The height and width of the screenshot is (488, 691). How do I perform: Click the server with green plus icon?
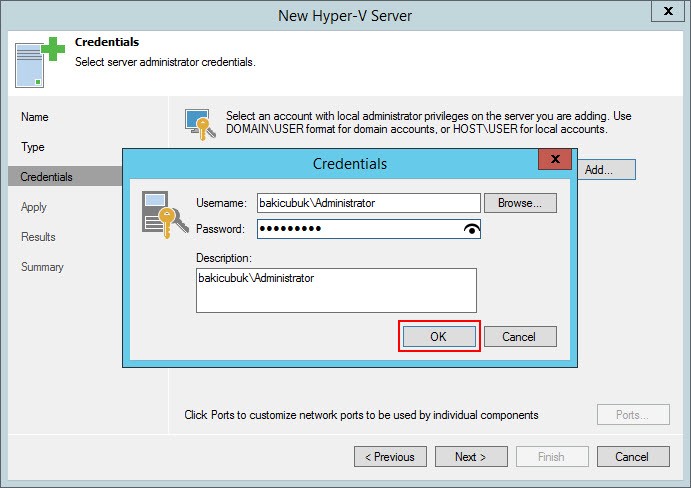(x=40, y=62)
